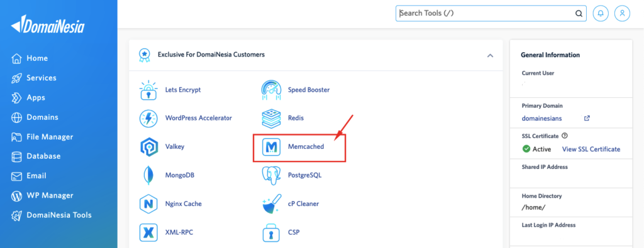
Task: Click the /home/ directory value
Action: [x=533, y=207]
